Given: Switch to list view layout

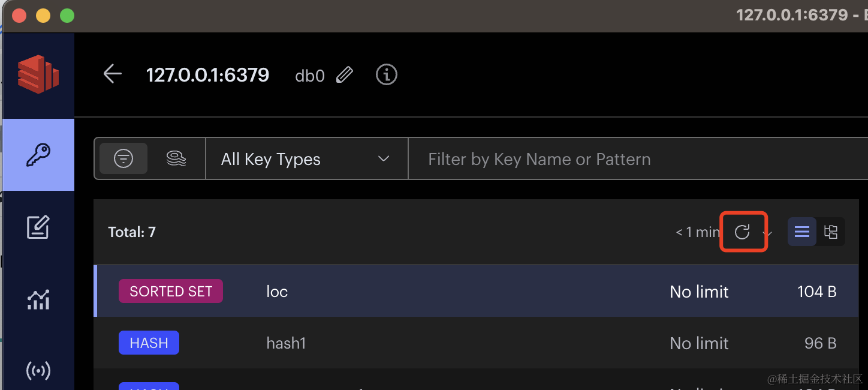Looking at the screenshot, I should pos(801,232).
